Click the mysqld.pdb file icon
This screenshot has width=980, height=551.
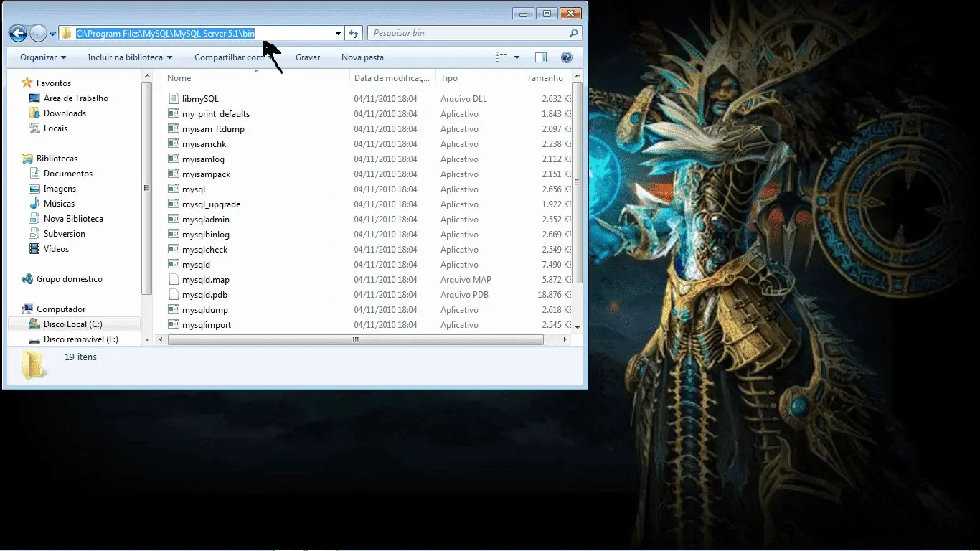(x=174, y=294)
